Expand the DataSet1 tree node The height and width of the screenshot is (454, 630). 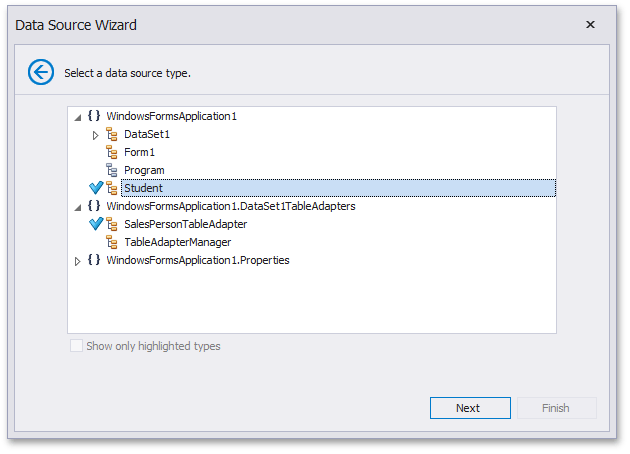(96, 134)
